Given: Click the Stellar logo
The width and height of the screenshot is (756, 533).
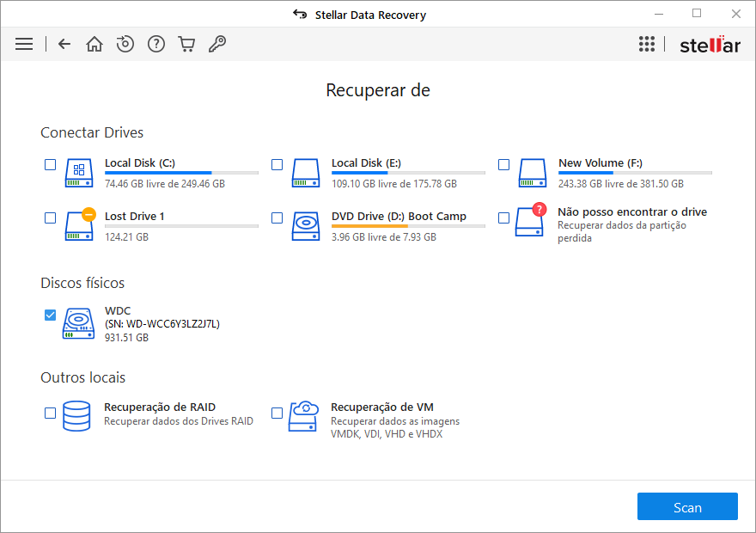Looking at the screenshot, I should pyautogui.click(x=710, y=45).
